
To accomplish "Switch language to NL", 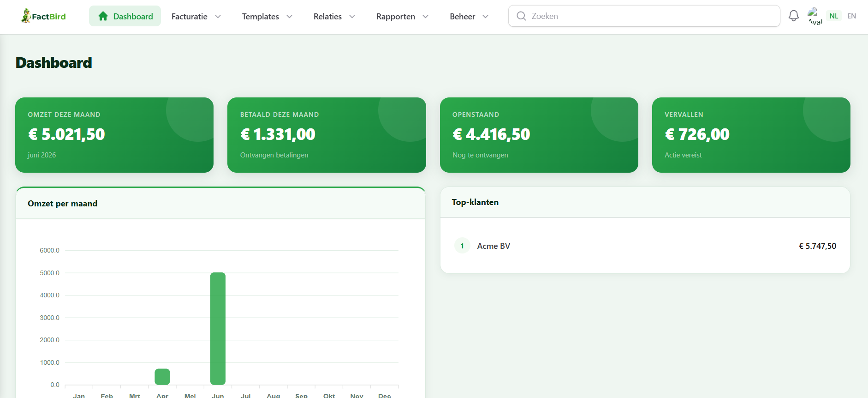I will click(834, 16).
